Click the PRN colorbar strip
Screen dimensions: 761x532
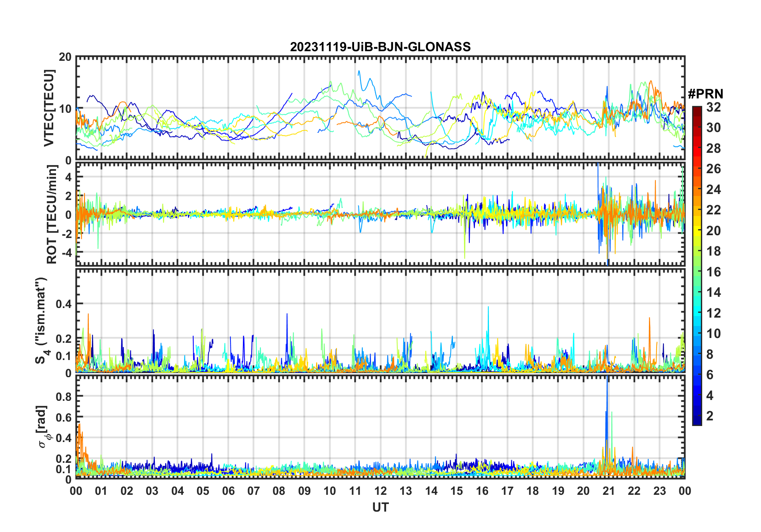(x=697, y=266)
